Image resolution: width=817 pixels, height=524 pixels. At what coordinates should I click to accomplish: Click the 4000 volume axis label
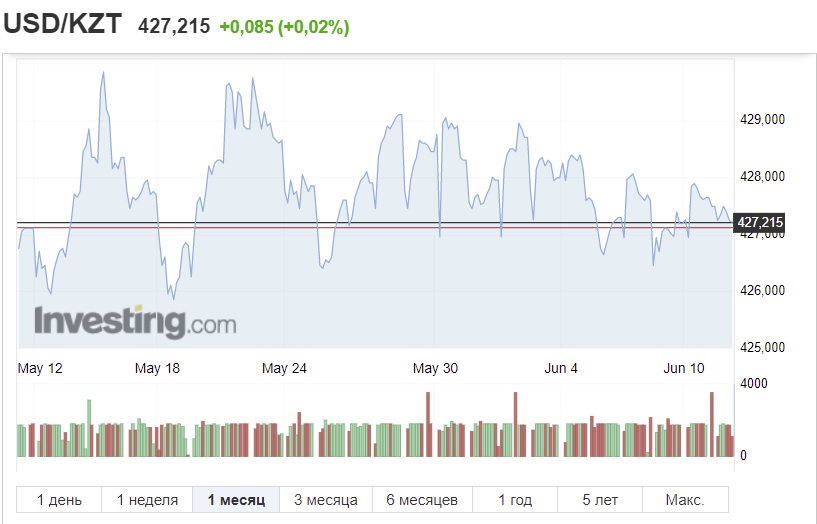pyautogui.click(x=753, y=384)
